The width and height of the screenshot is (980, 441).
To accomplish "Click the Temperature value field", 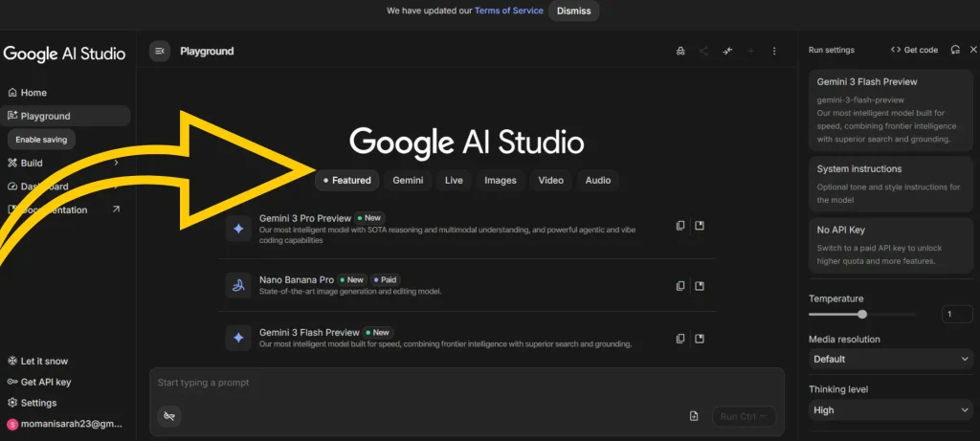I will [957, 314].
